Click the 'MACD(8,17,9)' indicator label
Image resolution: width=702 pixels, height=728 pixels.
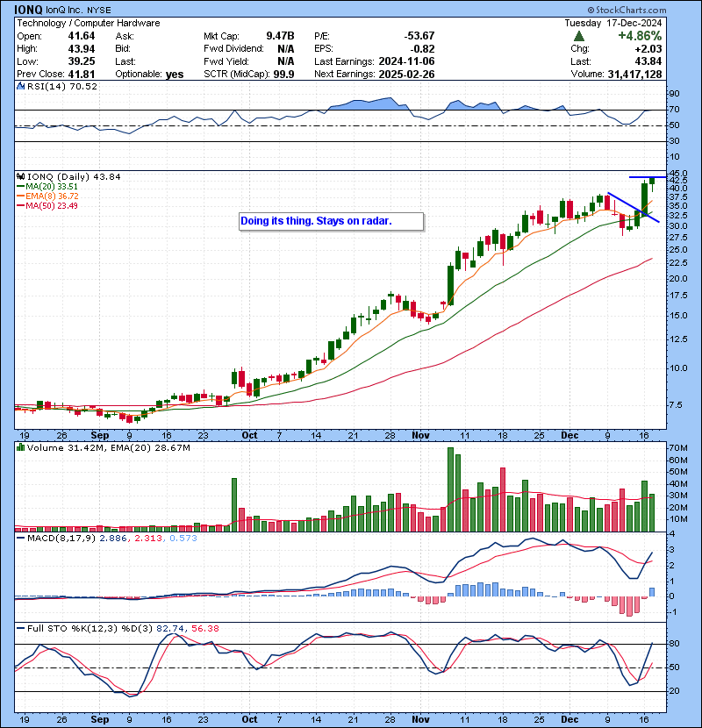pos(61,539)
